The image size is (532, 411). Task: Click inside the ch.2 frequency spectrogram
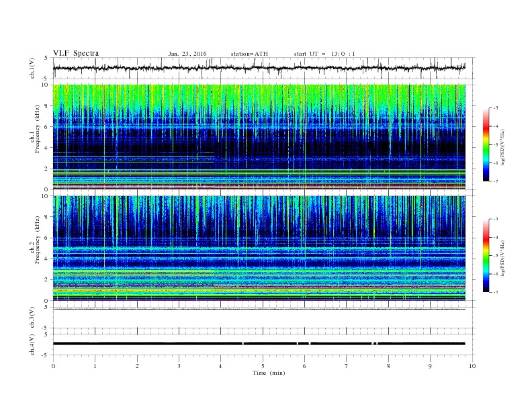click(x=259, y=248)
